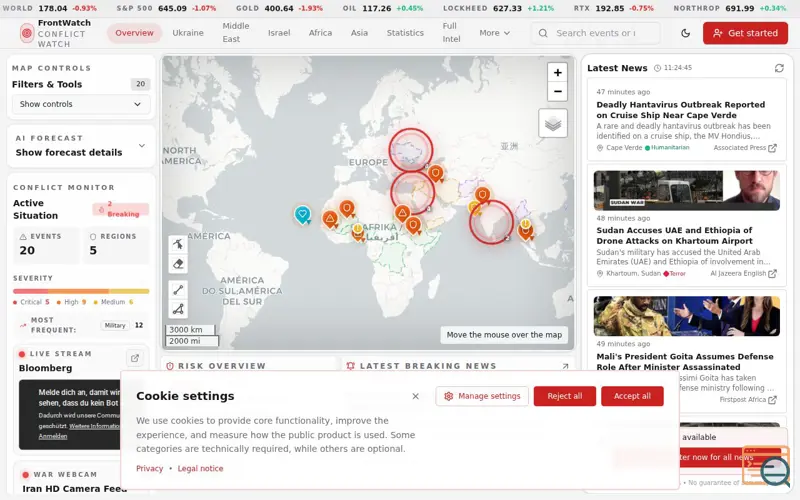Open Mali's President Goita headline
Screen dimensions: 800x500
(685, 362)
